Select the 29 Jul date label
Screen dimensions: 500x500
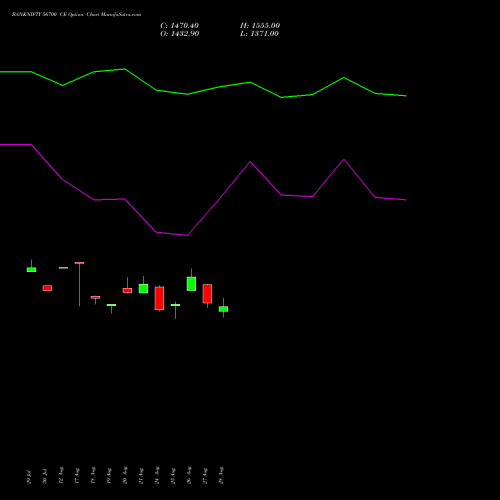[x=29, y=477]
